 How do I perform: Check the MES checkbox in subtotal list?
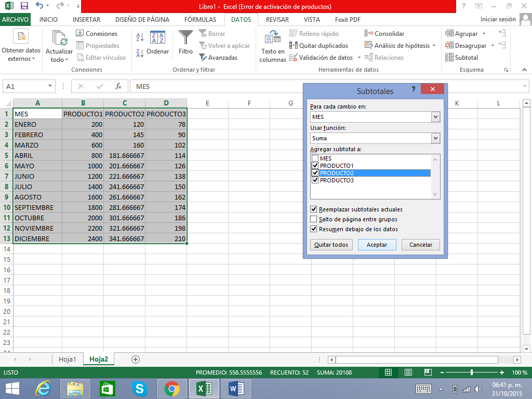coord(315,158)
